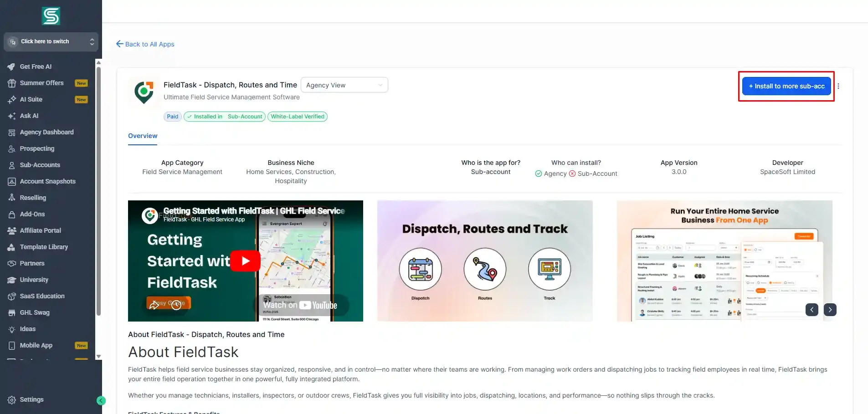Click the Sub-Accounts user icon
This screenshot has width=868, height=414.
coord(12,165)
